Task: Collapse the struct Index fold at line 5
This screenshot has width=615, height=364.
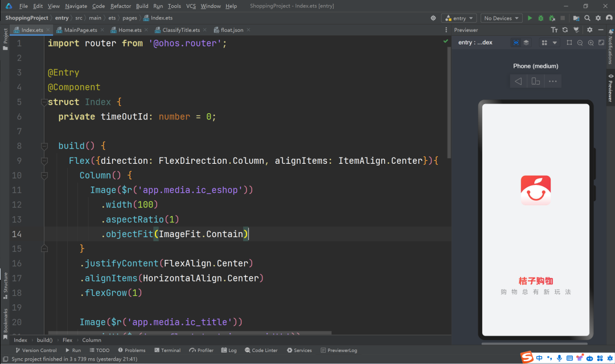Action: [44, 102]
